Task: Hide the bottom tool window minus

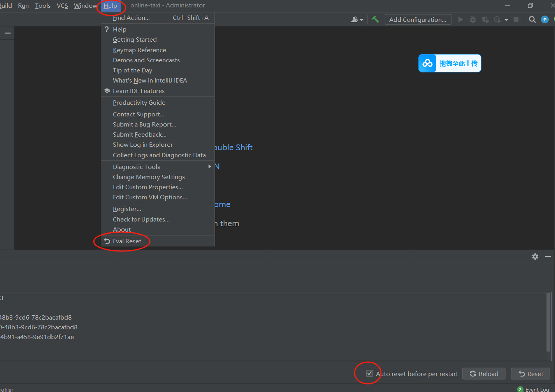Action: click(x=548, y=257)
